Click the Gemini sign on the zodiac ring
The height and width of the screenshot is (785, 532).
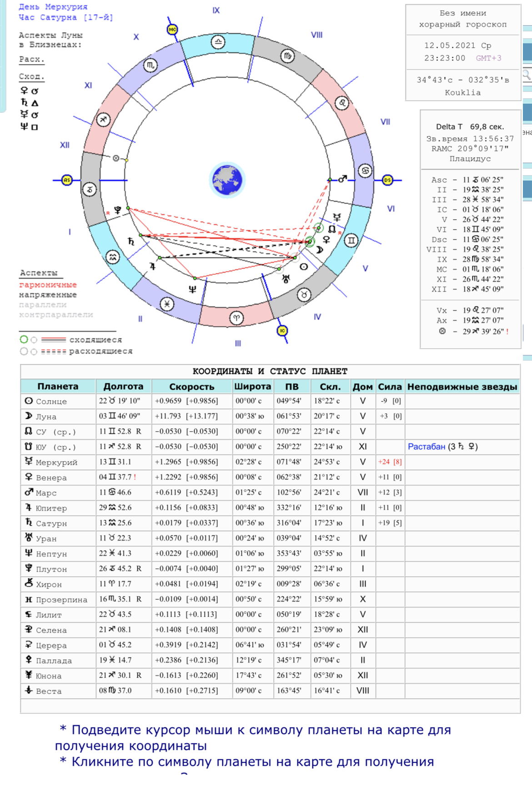[x=351, y=241]
